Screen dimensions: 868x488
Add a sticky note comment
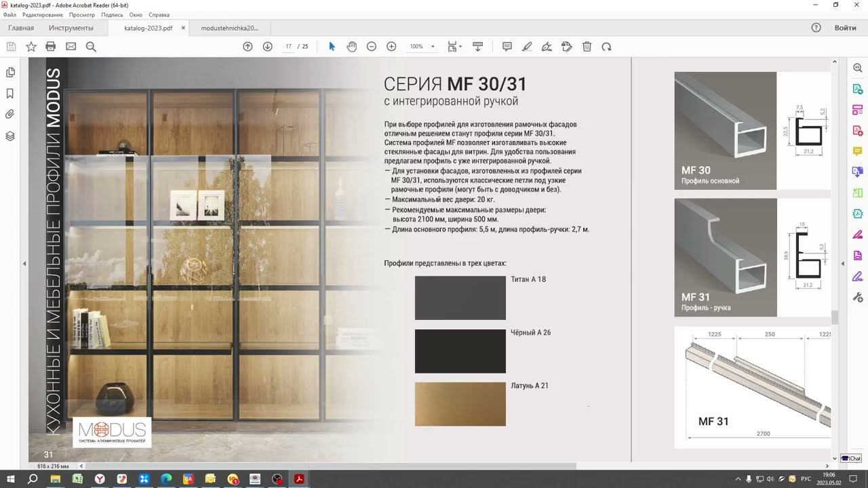pyautogui.click(x=507, y=47)
